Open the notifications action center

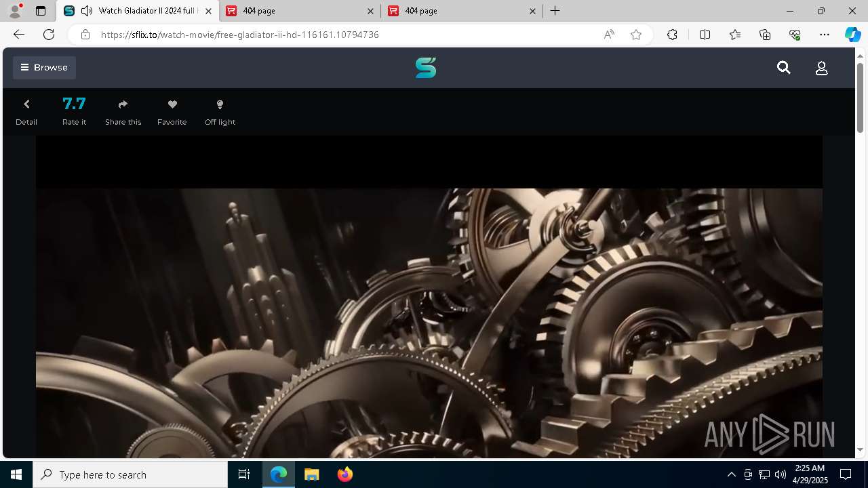tap(846, 474)
